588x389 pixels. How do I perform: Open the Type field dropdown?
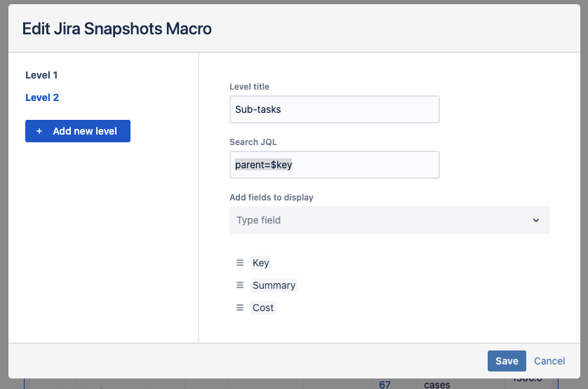(389, 220)
